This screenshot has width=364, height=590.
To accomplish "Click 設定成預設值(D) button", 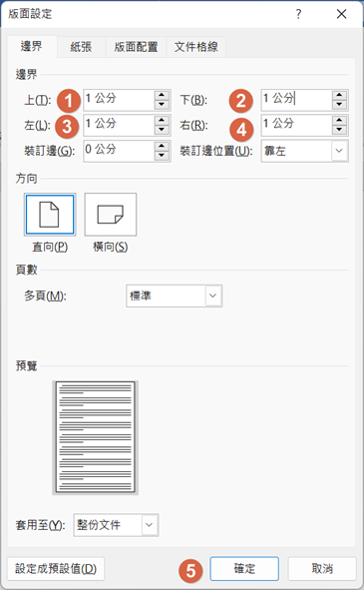I will point(56,569).
